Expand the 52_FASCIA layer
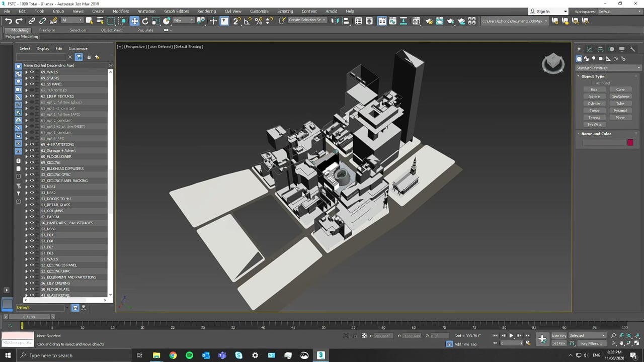Screen dimensions: 644x362 click(x=26, y=217)
